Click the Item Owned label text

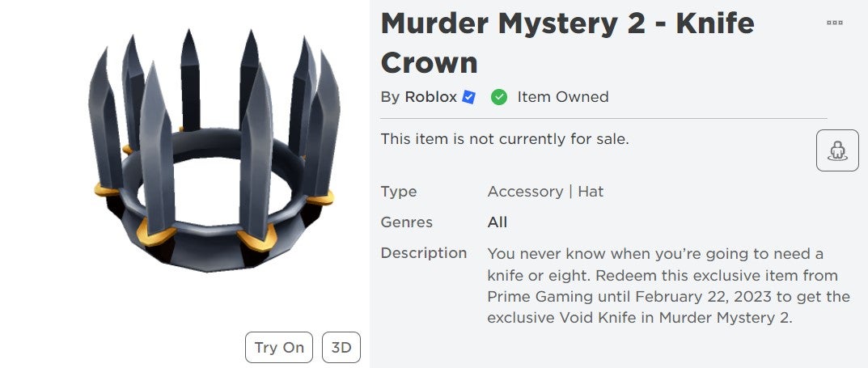[563, 97]
